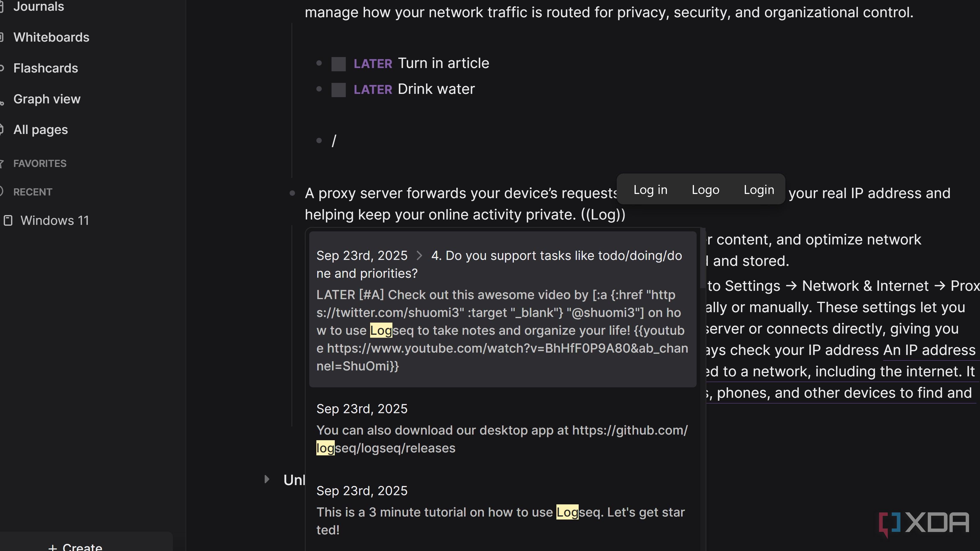
Task: Expand the collapsed block arrow near 'Unl'
Action: pos(267,479)
